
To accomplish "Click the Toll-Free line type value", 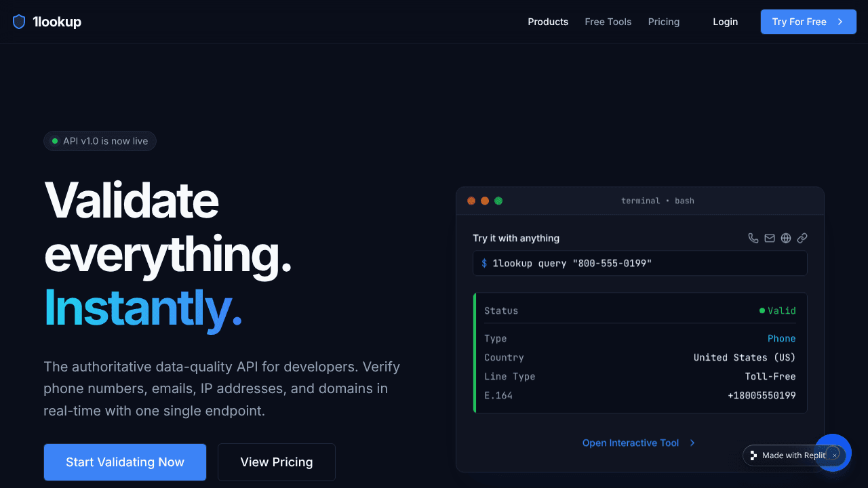I will tap(770, 376).
